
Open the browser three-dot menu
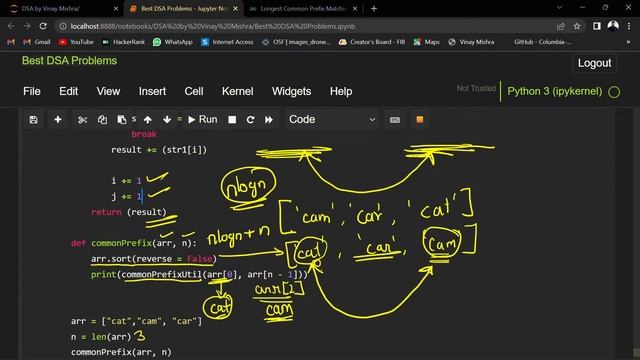(629, 26)
